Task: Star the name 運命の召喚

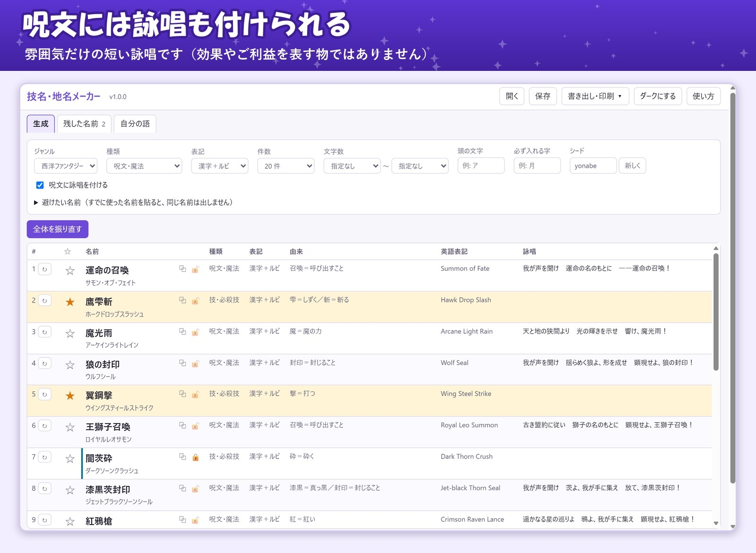Action: tap(70, 271)
